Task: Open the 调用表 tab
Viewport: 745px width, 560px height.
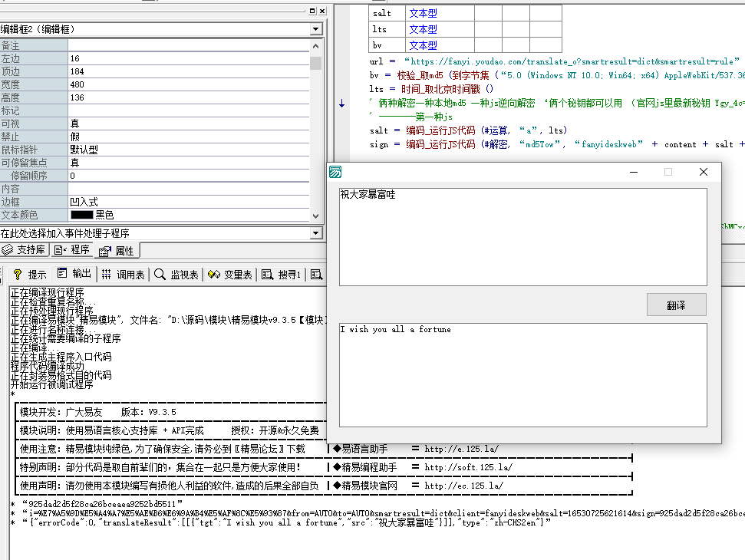Action: click(x=123, y=275)
